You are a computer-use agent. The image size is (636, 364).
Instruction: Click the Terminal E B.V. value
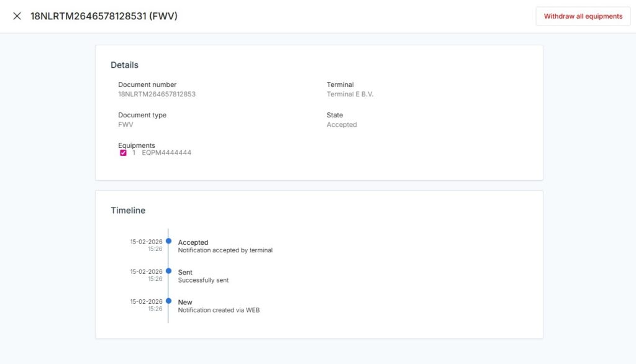click(x=350, y=94)
